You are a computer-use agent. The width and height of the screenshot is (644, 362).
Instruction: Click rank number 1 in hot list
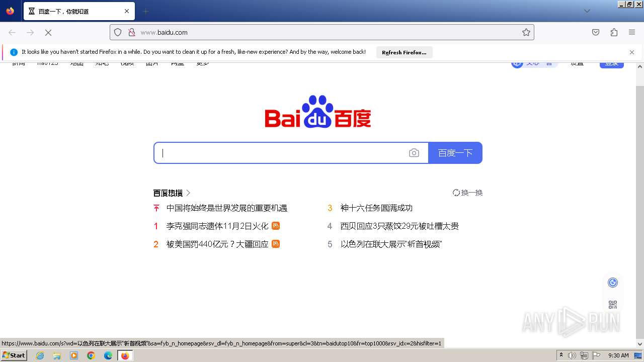coord(156,226)
